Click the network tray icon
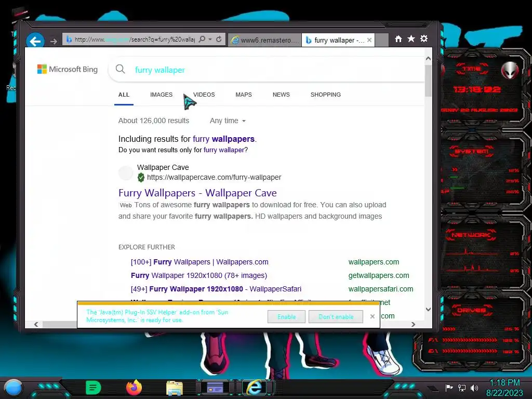Image resolution: width=532 pixels, height=399 pixels. pyautogui.click(x=462, y=388)
